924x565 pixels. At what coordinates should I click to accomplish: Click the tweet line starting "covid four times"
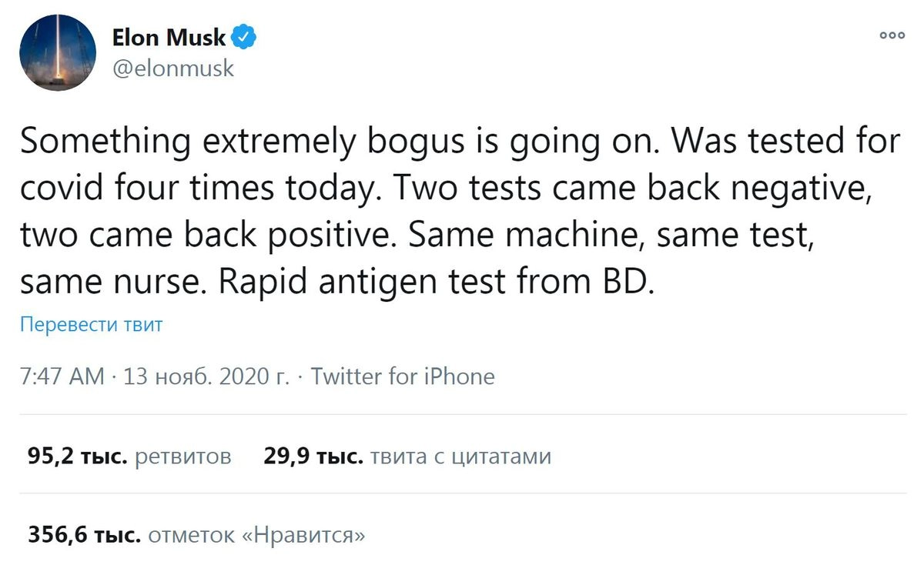pyautogui.click(x=446, y=189)
